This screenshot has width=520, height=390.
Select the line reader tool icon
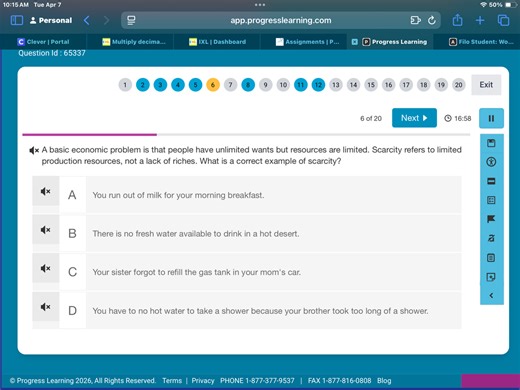[x=491, y=181]
